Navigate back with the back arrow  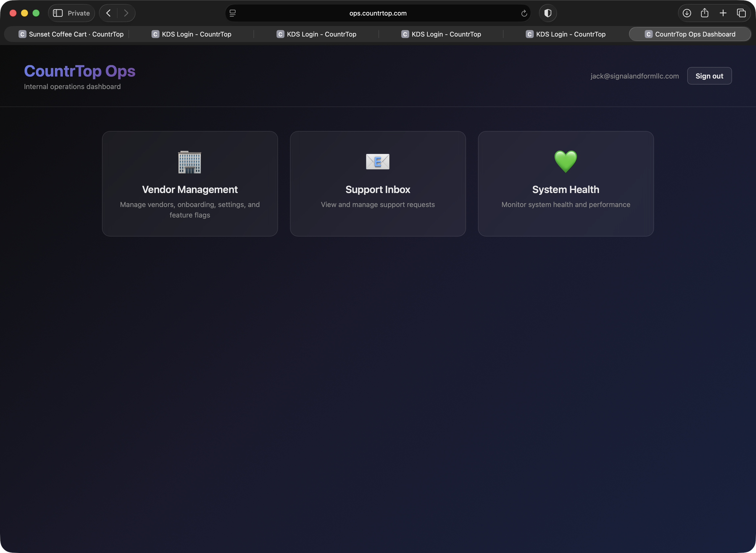pos(108,13)
